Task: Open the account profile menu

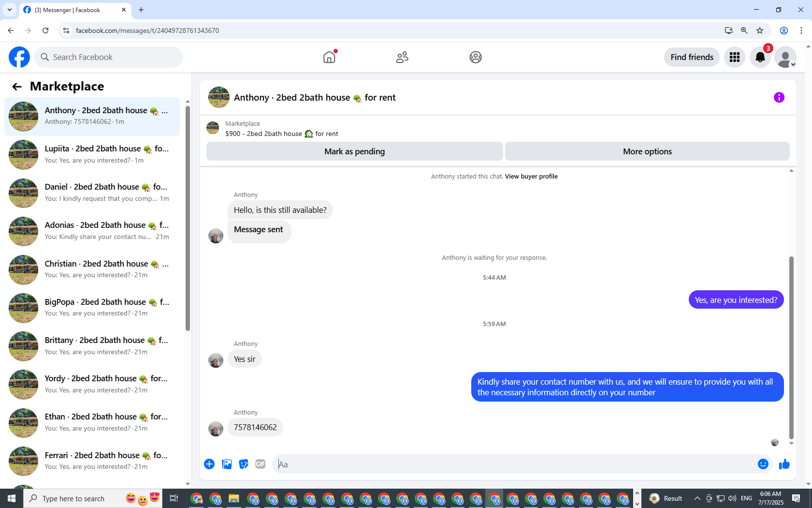Action: 785,57
